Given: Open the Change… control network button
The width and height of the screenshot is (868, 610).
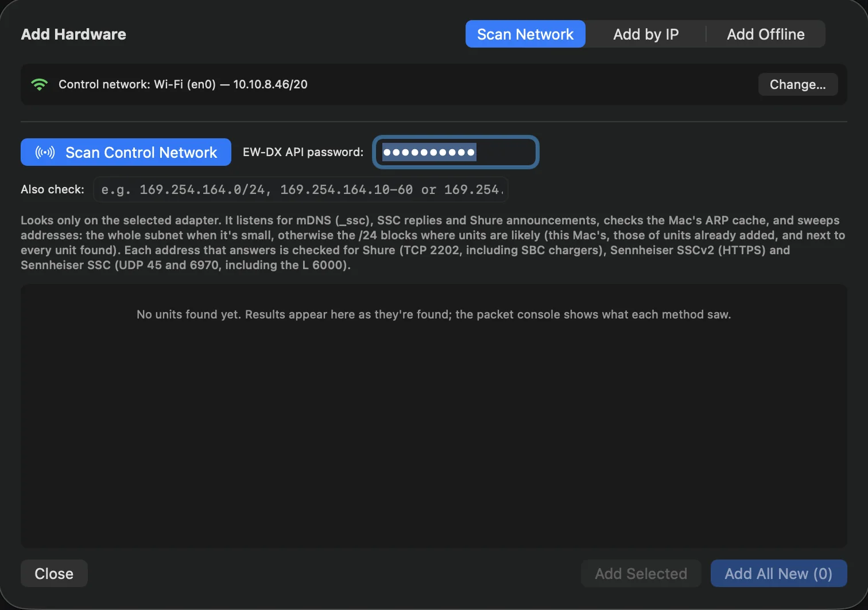Looking at the screenshot, I should coord(798,84).
